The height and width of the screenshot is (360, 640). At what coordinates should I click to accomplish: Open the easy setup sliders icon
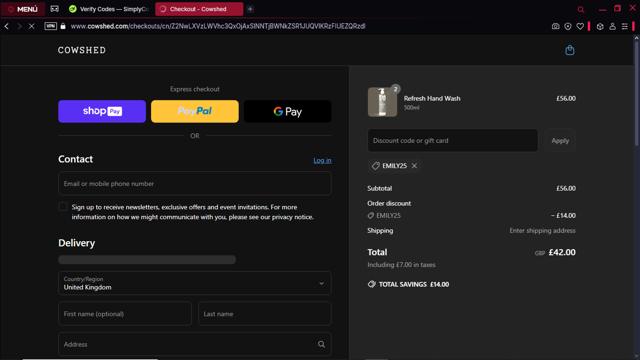(x=625, y=27)
